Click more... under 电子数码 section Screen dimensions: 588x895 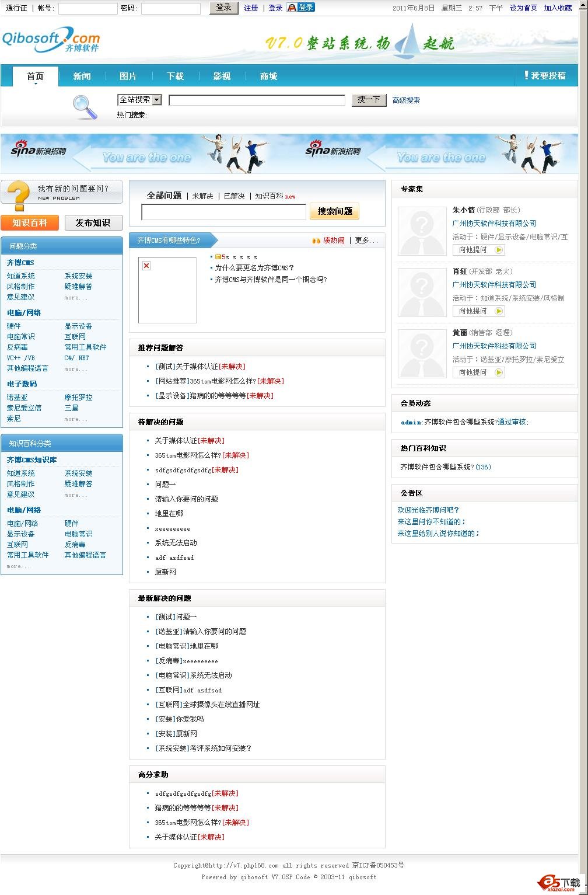coord(76,419)
